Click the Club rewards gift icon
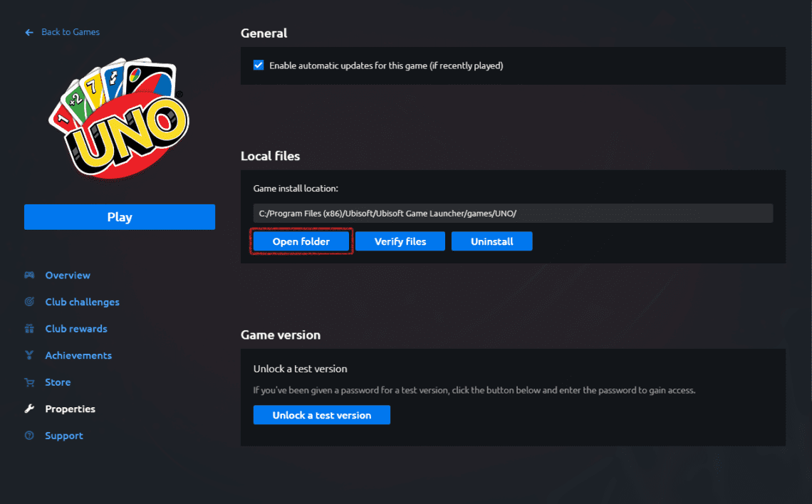 point(28,328)
